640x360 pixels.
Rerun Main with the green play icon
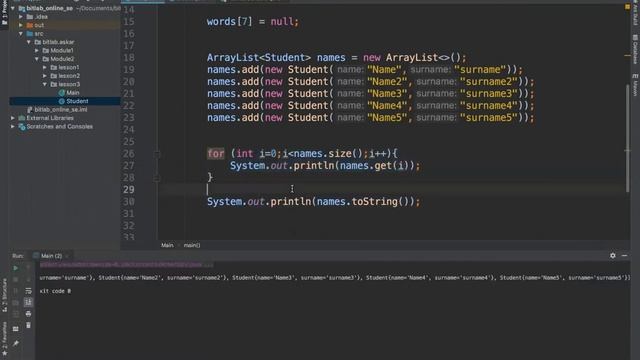click(16, 268)
